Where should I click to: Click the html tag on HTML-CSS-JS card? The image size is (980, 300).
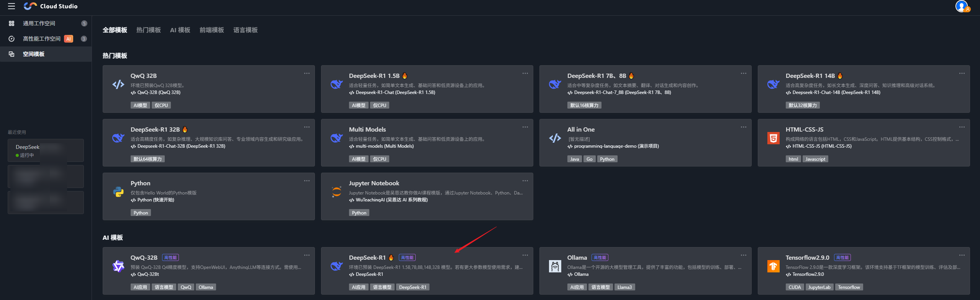coord(793,159)
